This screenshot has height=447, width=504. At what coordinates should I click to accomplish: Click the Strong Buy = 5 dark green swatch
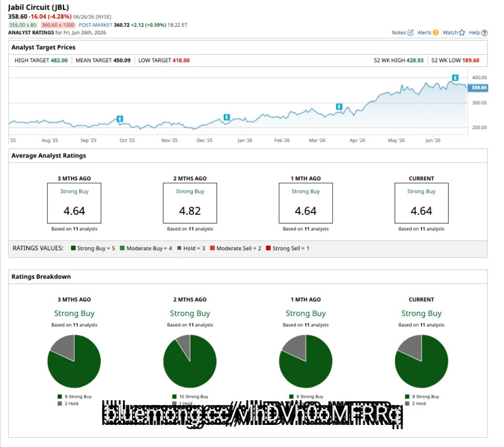pos(73,248)
